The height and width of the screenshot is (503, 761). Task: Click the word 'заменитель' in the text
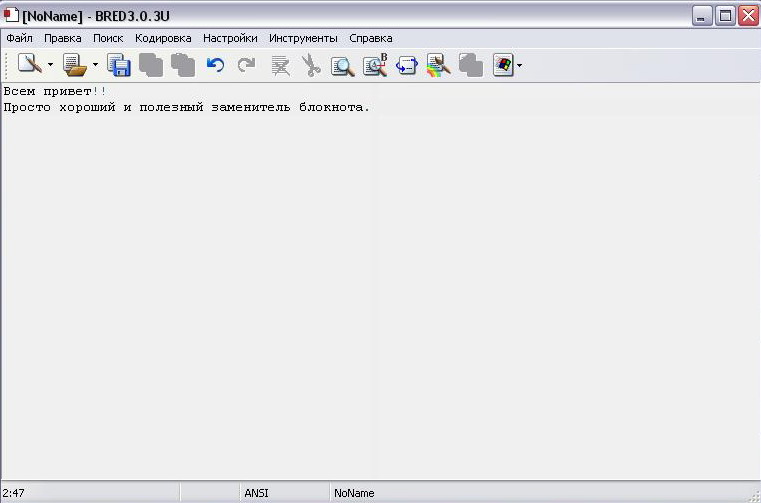click(250, 107)
